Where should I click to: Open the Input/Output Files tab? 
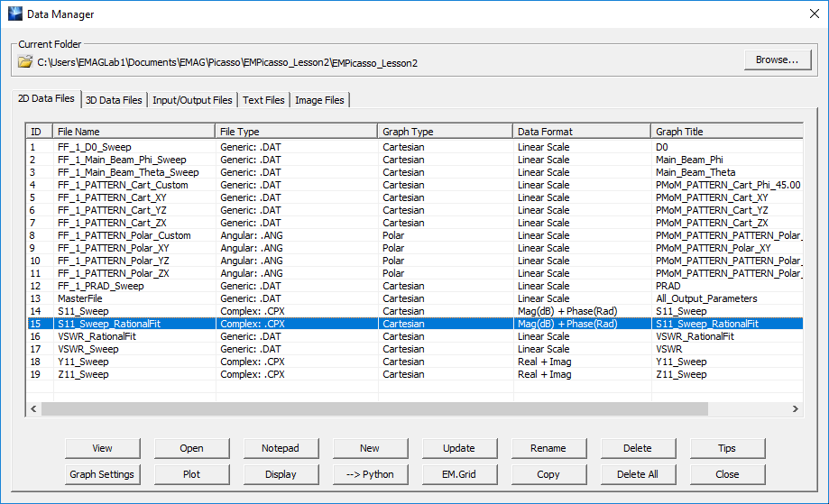tap(192, 100)
